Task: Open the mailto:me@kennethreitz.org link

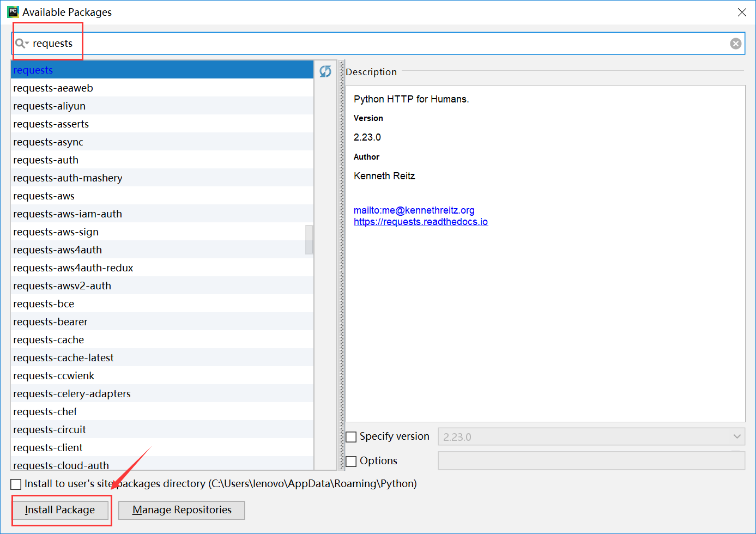Action: [x=414, y=210]
